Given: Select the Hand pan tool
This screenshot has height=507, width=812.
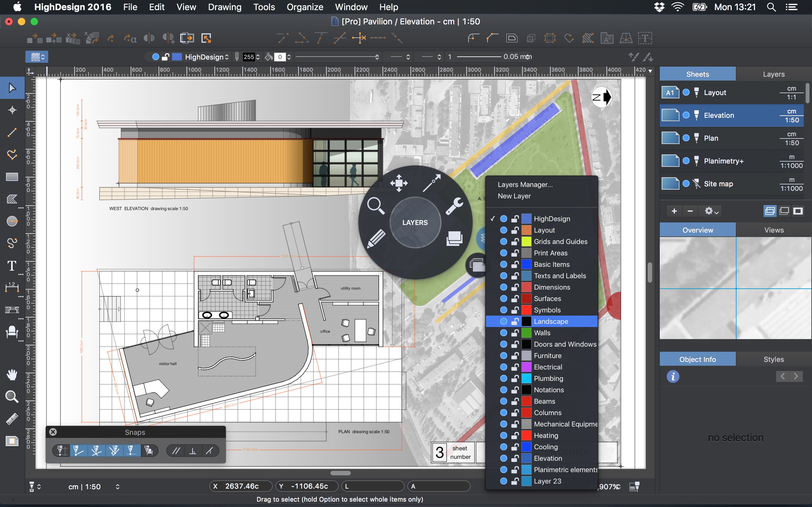Looking at the screenshot, I should (12, 375).
